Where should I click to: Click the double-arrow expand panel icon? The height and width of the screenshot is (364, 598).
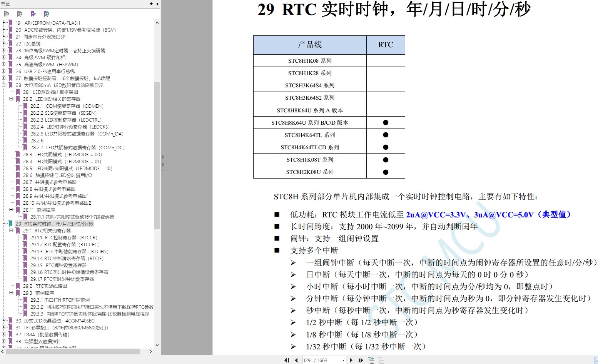click(151, 4)
